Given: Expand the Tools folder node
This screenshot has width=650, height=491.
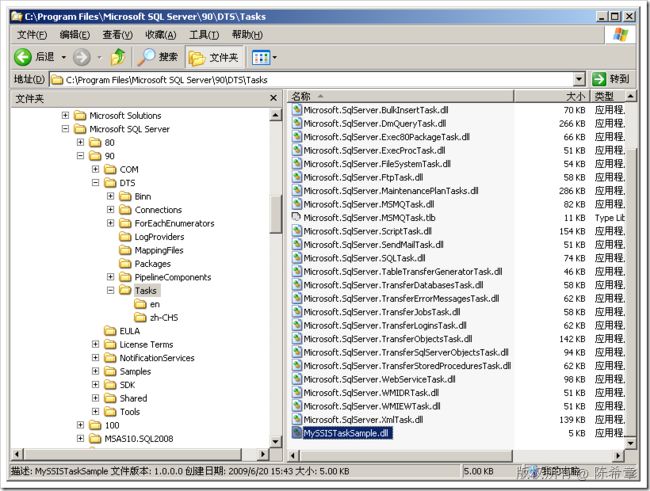Looking at the screenshot, I should tap(95, 411).
